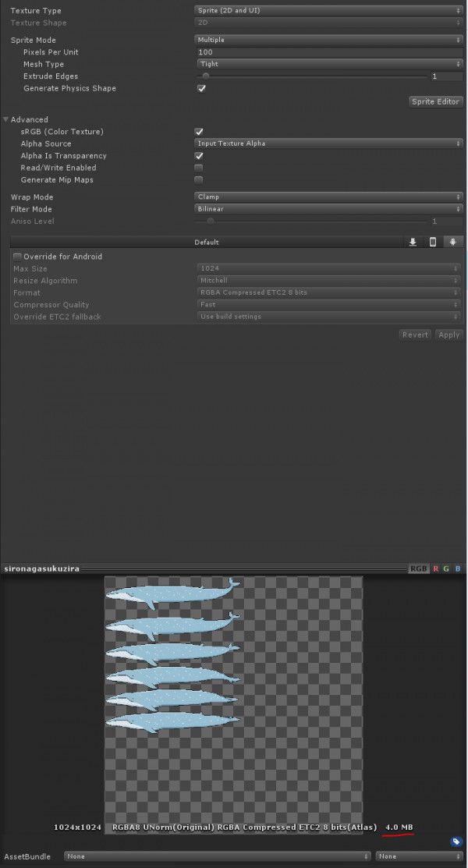
Task: Open Wrap Mode dropdown showing Clamp
Action: pyautogui.click(x=329, y=197)
